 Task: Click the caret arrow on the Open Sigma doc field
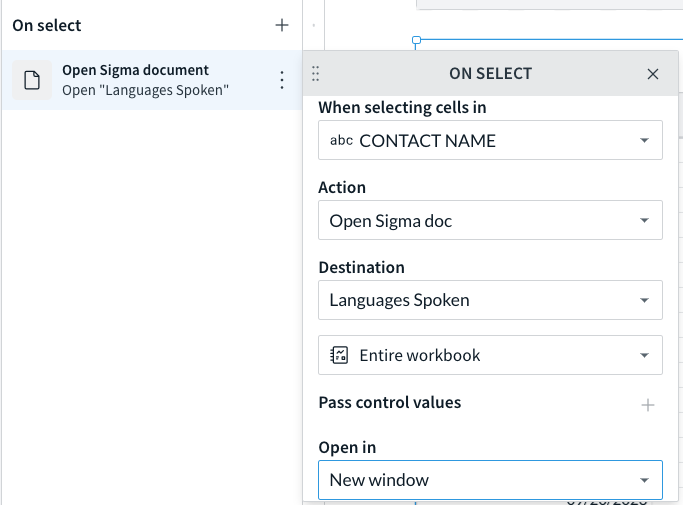[x=644, y=220]
